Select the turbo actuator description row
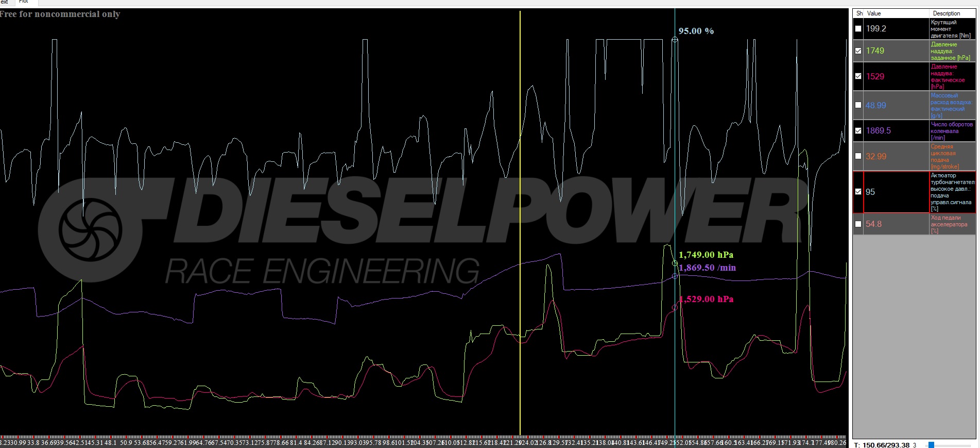980x448 pixels. click(x=952, y=192)
